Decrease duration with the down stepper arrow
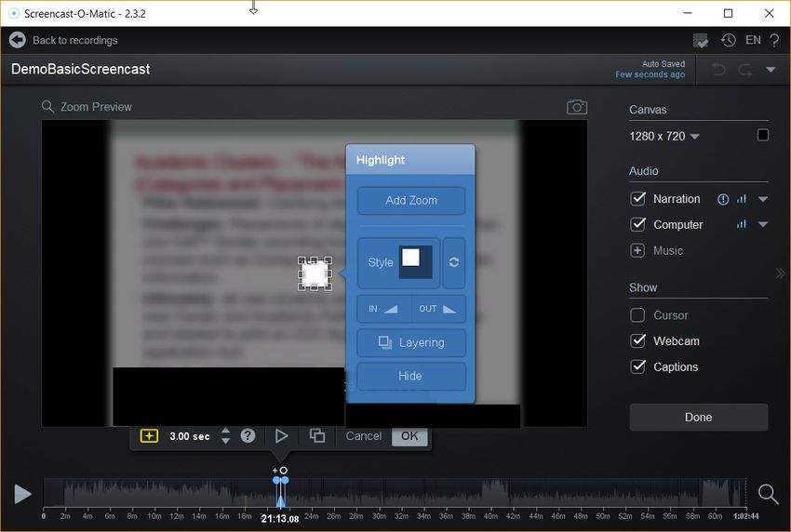The image size is (791, 532). [225, 441]
